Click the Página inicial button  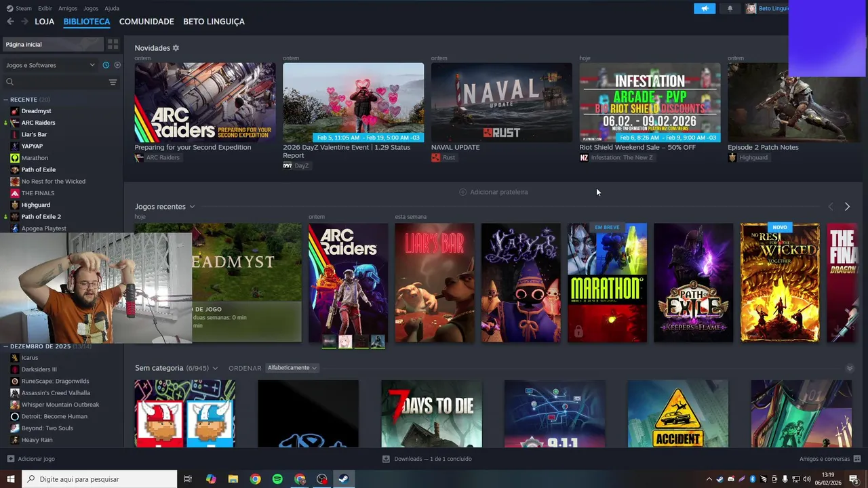(54, 44)
